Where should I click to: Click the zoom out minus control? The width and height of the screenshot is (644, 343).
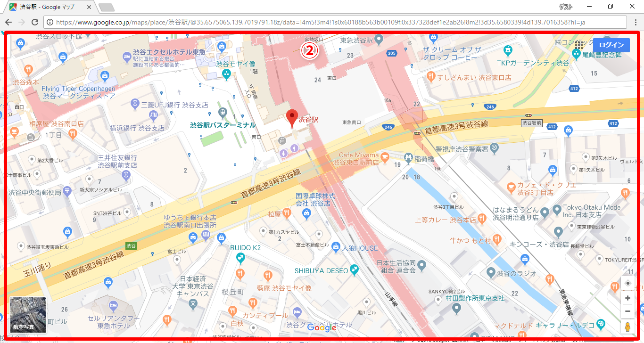628,311
